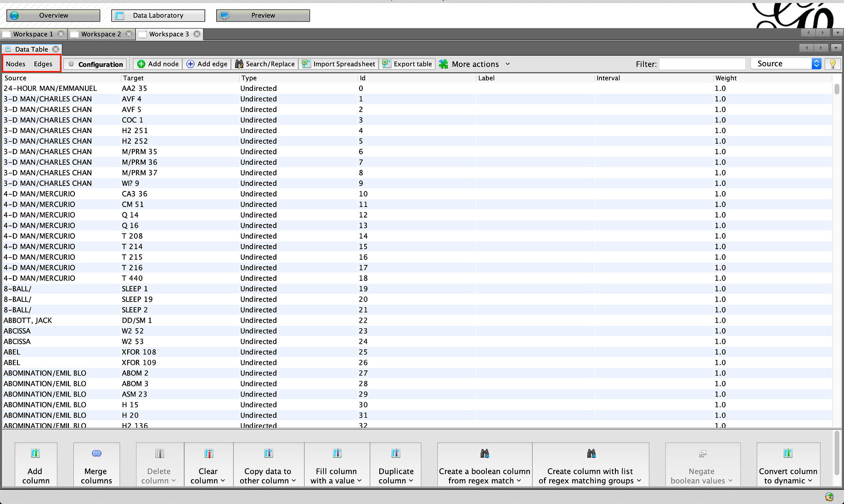The height and width of the screenshot is (504, 844).
Task: Click workspace tabs scroll-left arrow
Action: pyautogui.click(x=808, y=33)
